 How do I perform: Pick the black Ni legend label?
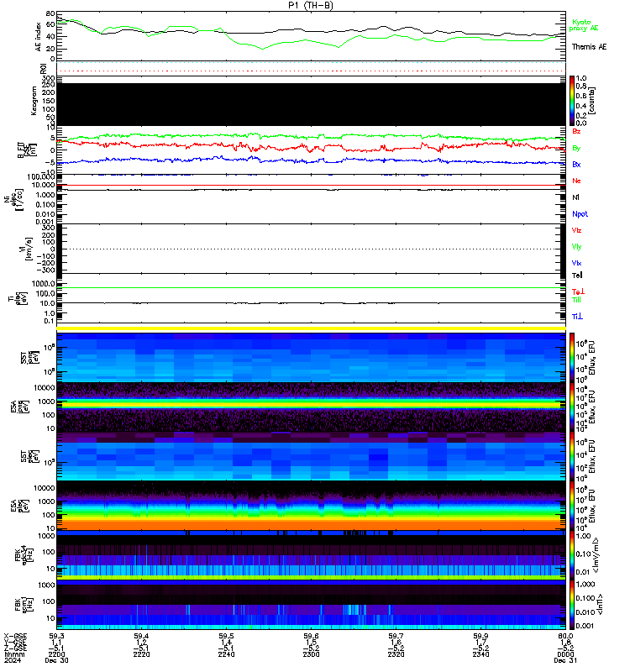point(575,197)
